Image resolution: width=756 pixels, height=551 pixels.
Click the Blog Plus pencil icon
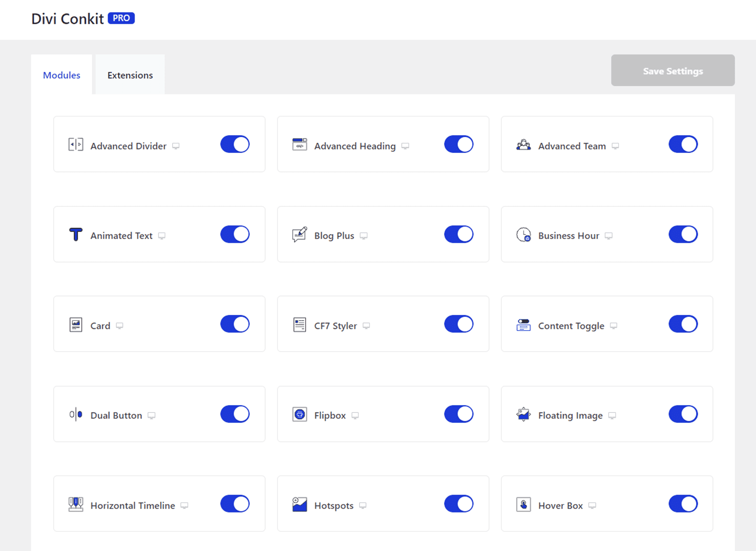pos(299,234)
